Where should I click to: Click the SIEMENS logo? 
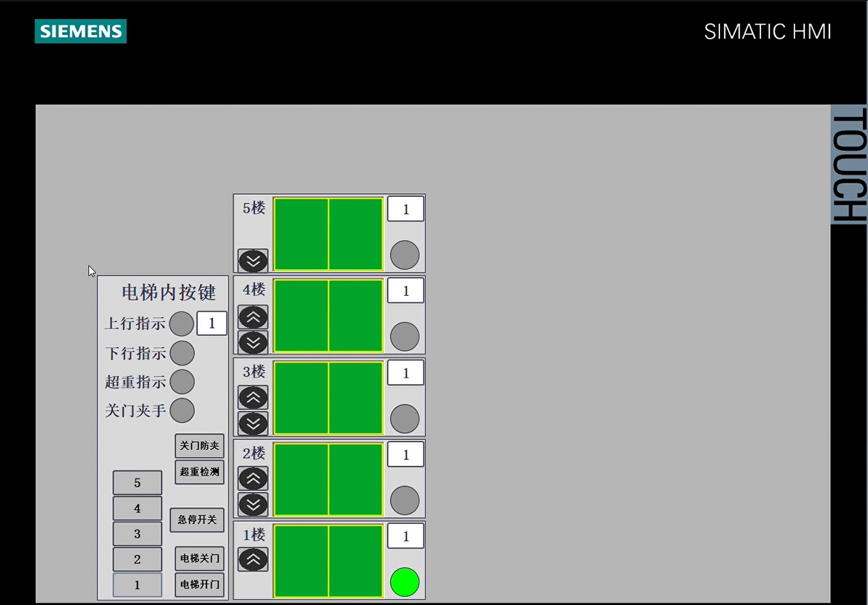tap(80, 31)
